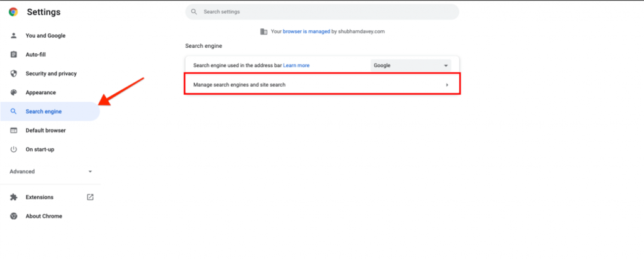Open the Google search engine dropdown
This screenshot has height=260, width=644.
pos(411,65)
